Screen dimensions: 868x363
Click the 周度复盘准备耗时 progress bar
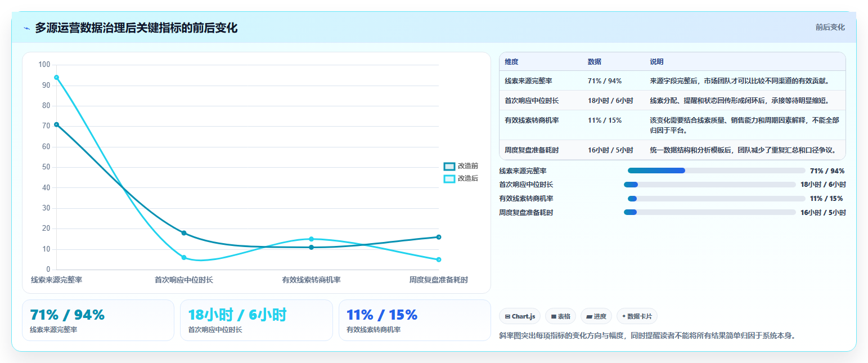click(x=710, y=212)
